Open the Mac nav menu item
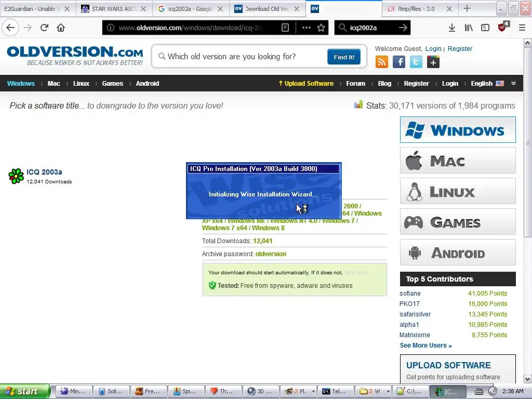This screenshot has height=399, width=532. click(x=54, y=83)
